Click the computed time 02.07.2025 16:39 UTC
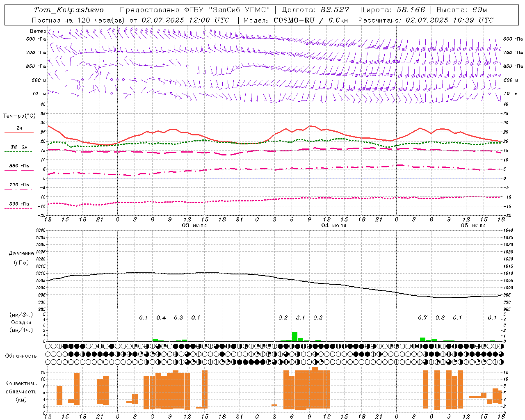This screenshot has height=420, width=525. tap(450, 20)
